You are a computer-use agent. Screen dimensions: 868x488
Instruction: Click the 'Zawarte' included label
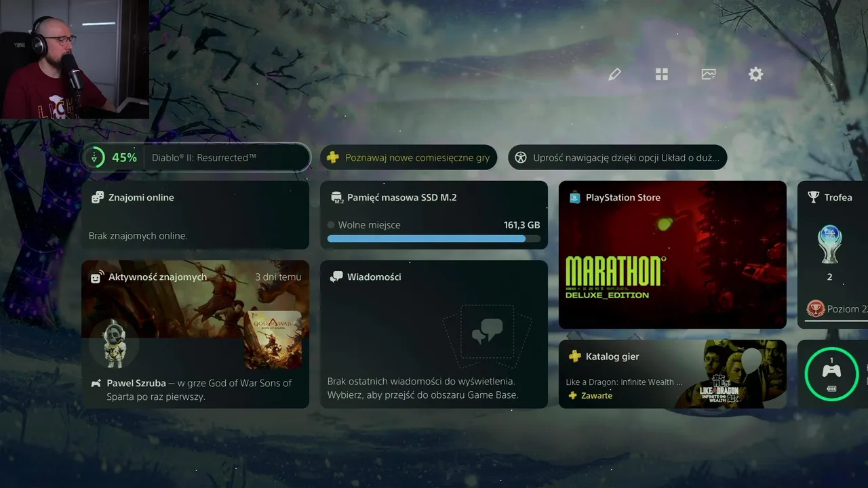coord(597,396)
